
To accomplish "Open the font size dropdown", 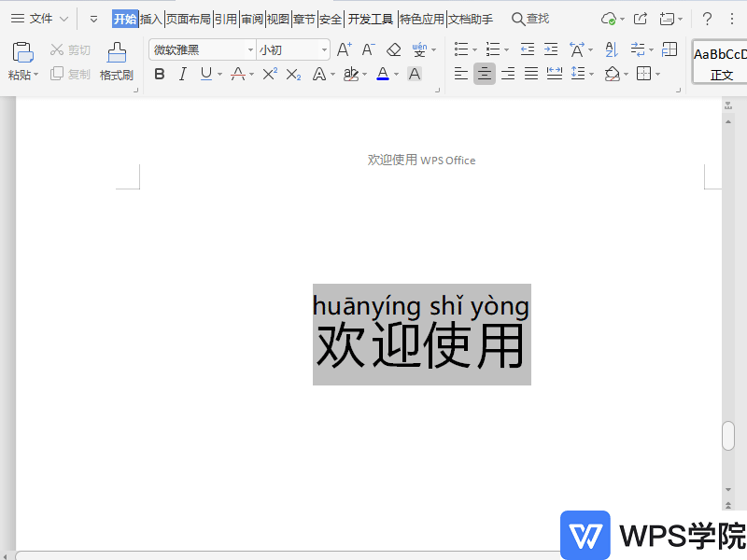I will tap(322, 49).
